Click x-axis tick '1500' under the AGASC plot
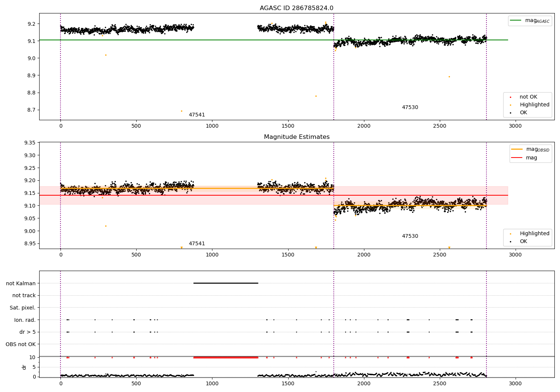The width and height of the screenshot is (560, 392). click(x=288, y=126)
